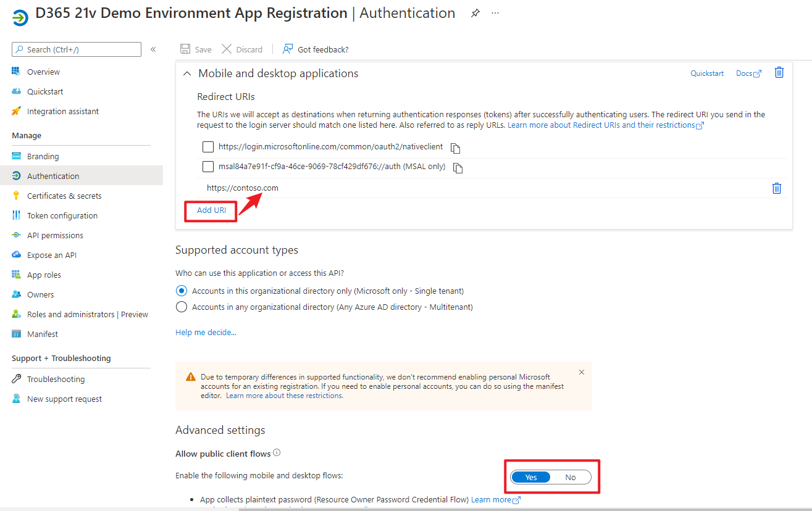Delete the Mobile and desktop applications platform
Image resolution: width=812 pixels, height=511 pixels.
[x=779, y=73]
